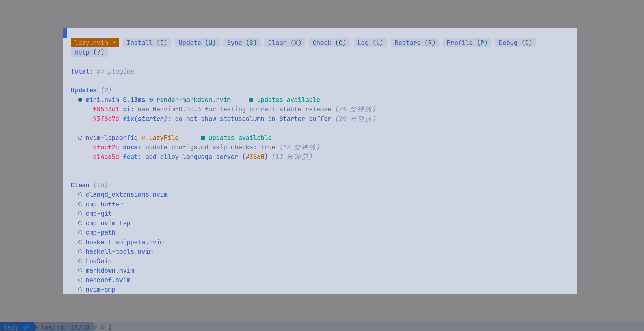Select LuaSnip plugin entry
644x331 pixels.
pyautogui.click(x=98, y=261)
